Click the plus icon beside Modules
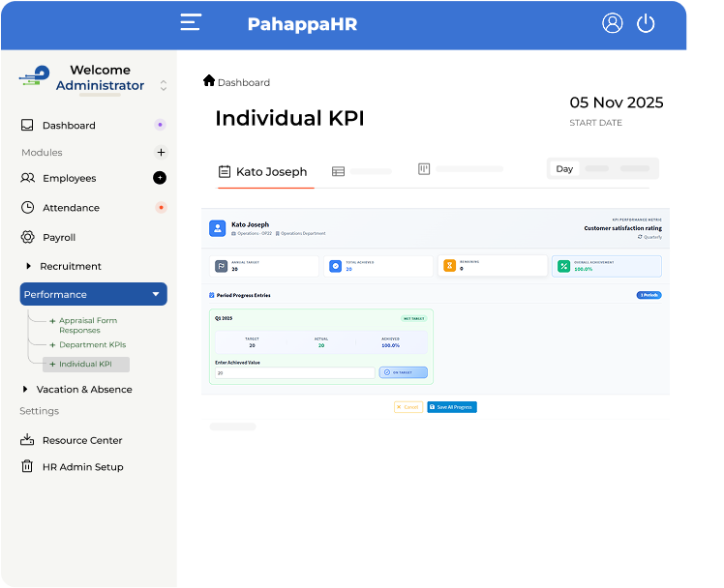The width and height of the screenshot is (724, 588). pos(161,152)
